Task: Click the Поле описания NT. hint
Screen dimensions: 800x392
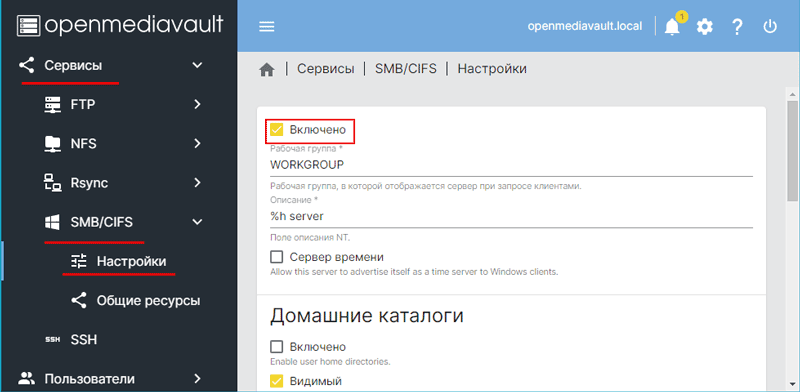Action: coord(311,237)
